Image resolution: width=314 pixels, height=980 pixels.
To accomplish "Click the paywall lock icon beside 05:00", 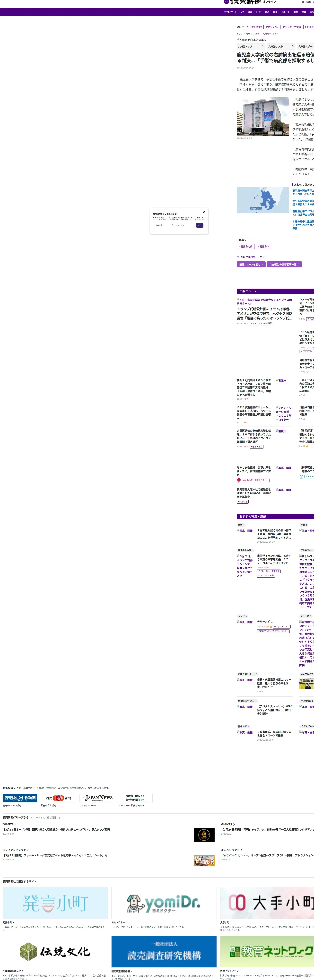I will pos(307,446).
